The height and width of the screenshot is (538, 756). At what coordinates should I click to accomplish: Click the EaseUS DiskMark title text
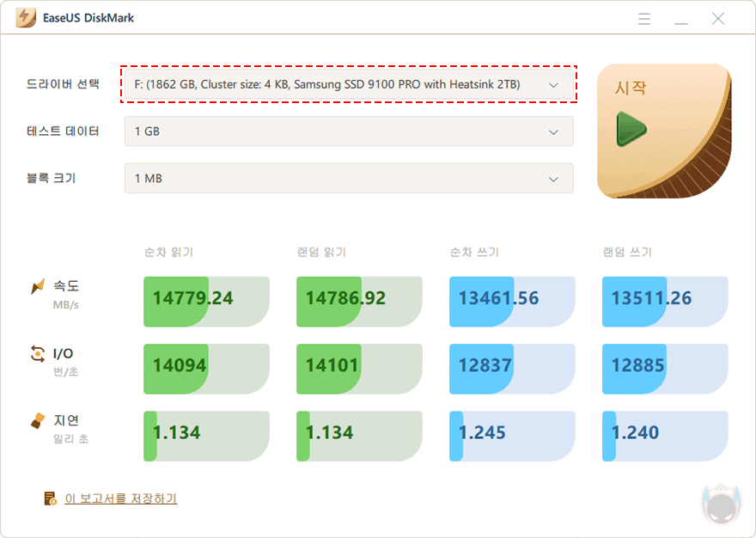(x=88, y=18)
